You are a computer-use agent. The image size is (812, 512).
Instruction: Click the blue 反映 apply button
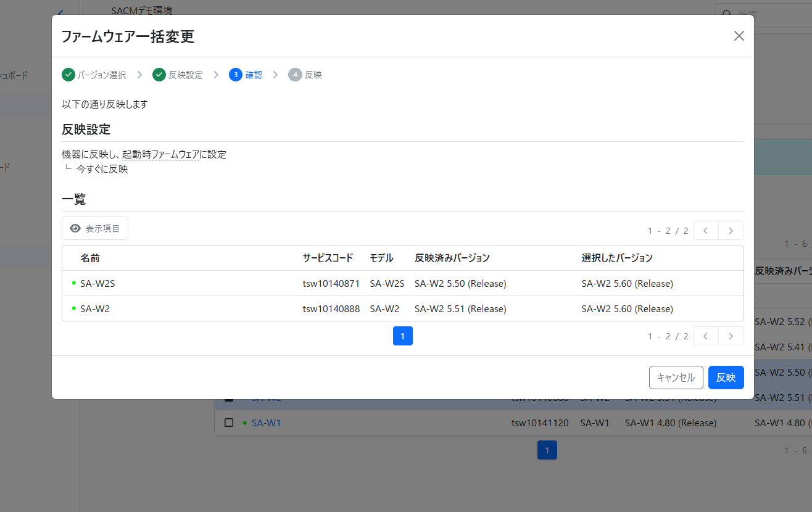tap(726, 378)
